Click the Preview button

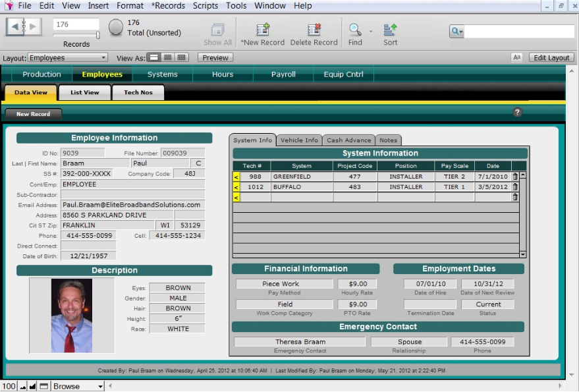click(x=215, y=58)
